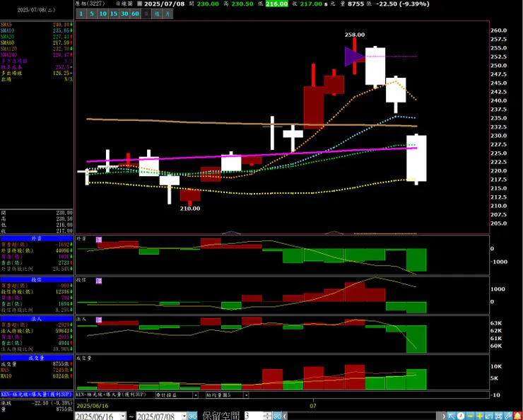523x420 pixels.
Task: Click the 2025/07/08 date in the header
Action: 164,4
